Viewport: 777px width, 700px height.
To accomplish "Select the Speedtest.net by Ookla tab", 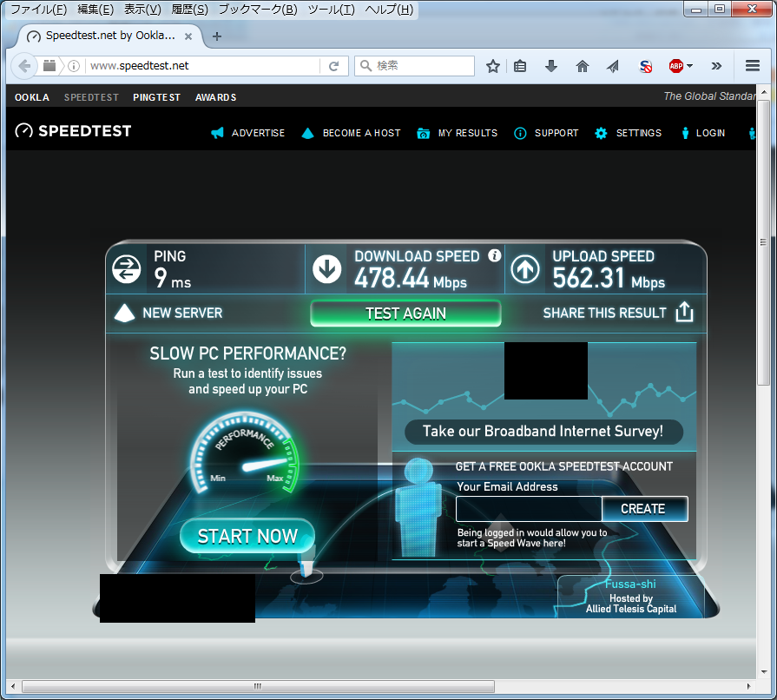I will [x=110, y=36].
